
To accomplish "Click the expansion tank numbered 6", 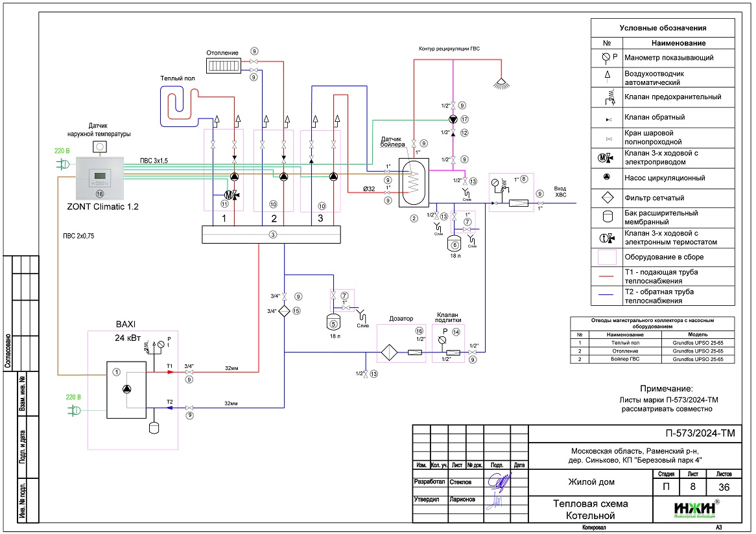I will 455,244.
